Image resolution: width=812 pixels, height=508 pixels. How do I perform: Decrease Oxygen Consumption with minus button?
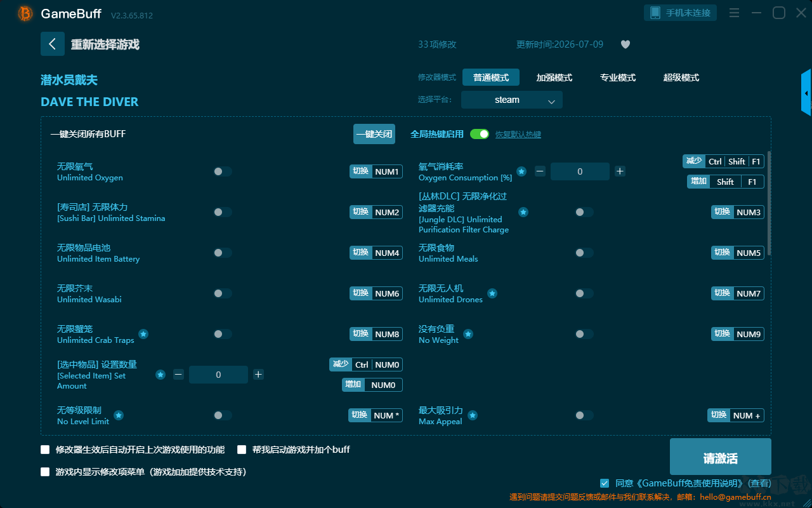point(540,171)
